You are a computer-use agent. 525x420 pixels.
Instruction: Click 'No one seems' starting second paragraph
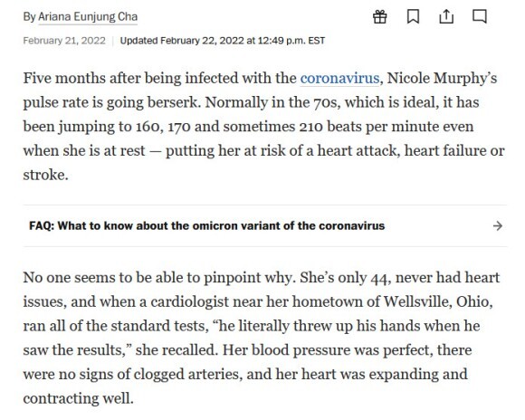[x=74, y=278]
